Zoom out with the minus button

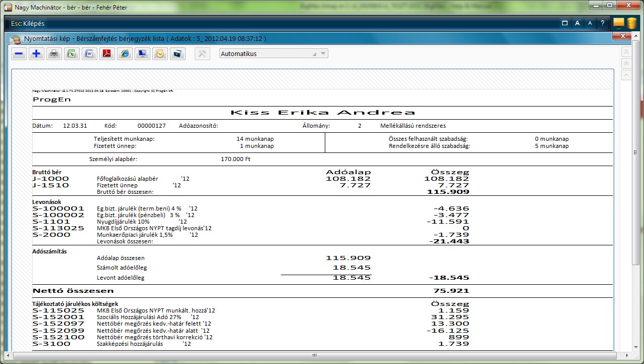click(x=19, y=54)
